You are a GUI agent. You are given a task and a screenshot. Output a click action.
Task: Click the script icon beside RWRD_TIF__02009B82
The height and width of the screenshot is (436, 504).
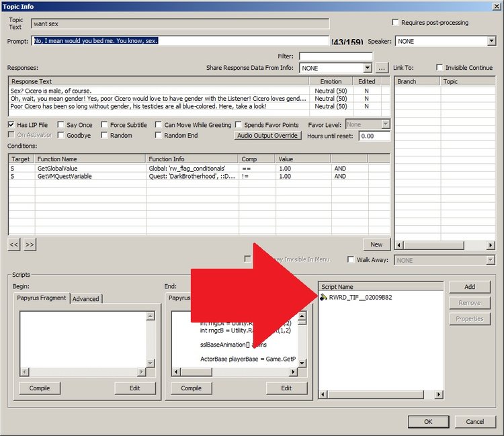[x=323, y=297]
